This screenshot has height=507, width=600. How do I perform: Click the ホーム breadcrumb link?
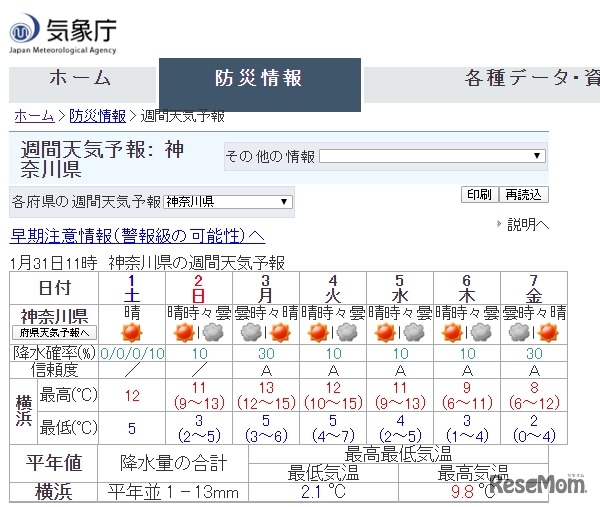coord(34,116)
